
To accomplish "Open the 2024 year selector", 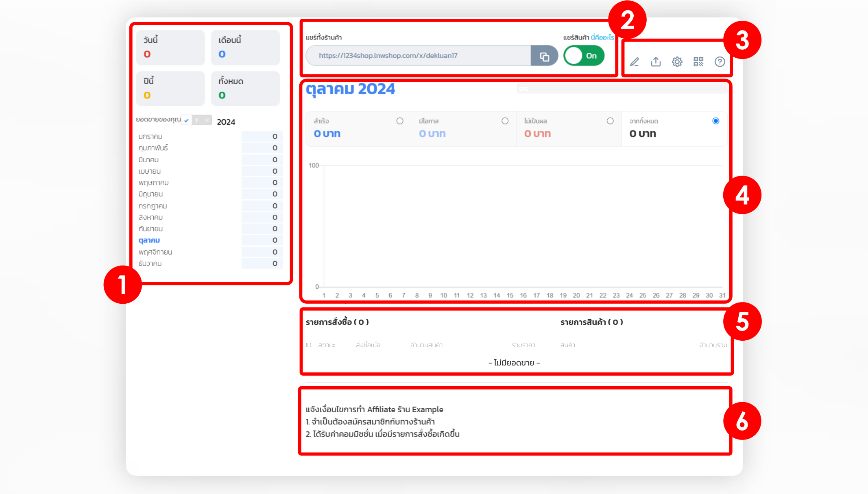I will tap(226, 122).
